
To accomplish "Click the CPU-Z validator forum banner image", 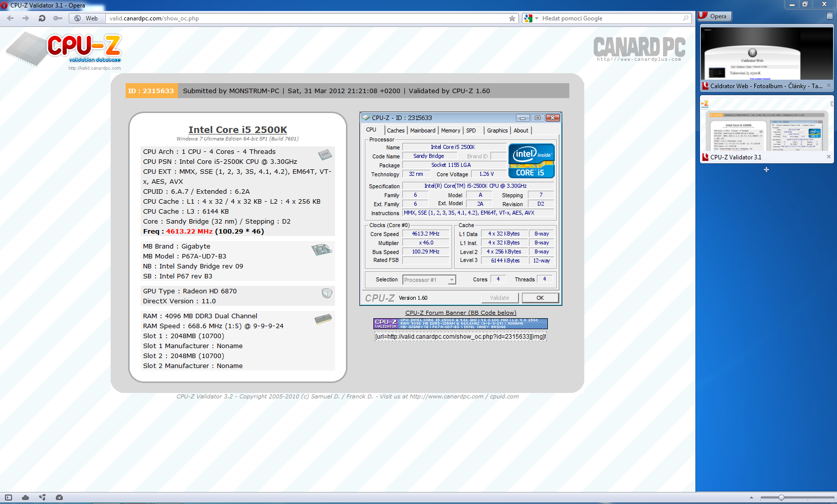I will [461, 324].
